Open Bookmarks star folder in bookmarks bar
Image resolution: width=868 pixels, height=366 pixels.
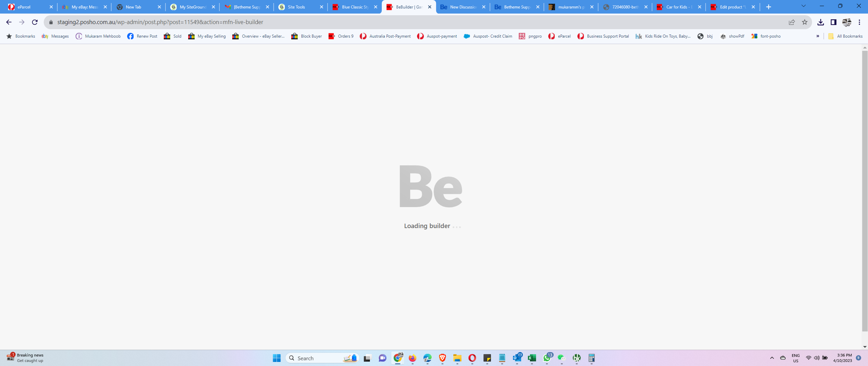coord(21,36)
